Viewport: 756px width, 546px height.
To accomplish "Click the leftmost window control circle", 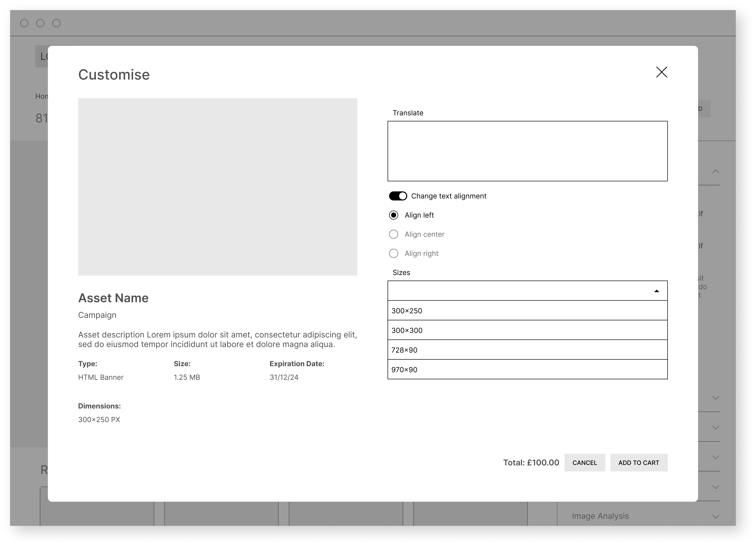I will click(24, 23).
